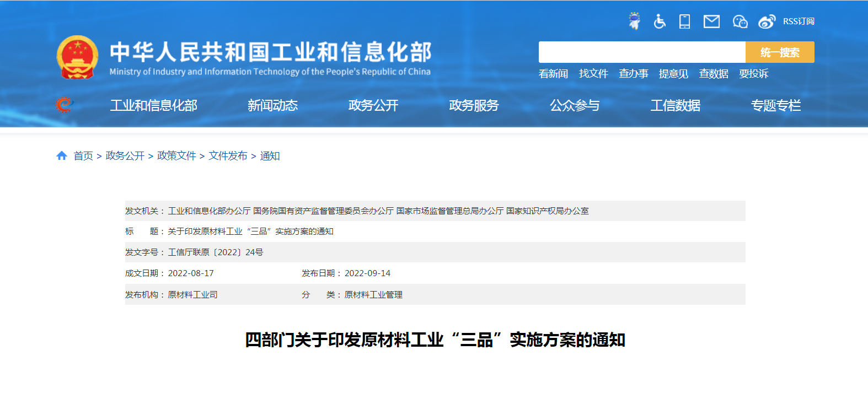Go to 专题专栏 section

tap(775, 105)
